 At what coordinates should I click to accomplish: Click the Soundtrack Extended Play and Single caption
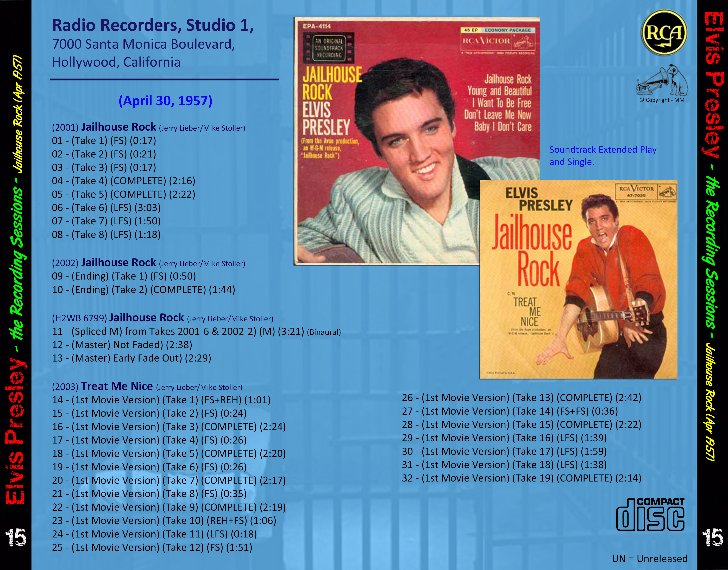click(x=603, y=156)
